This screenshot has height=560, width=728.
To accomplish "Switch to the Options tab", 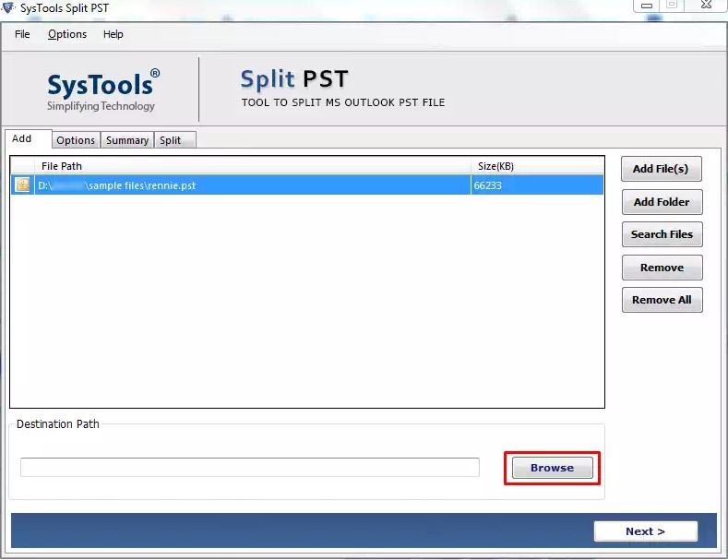I will click(76, 140).
